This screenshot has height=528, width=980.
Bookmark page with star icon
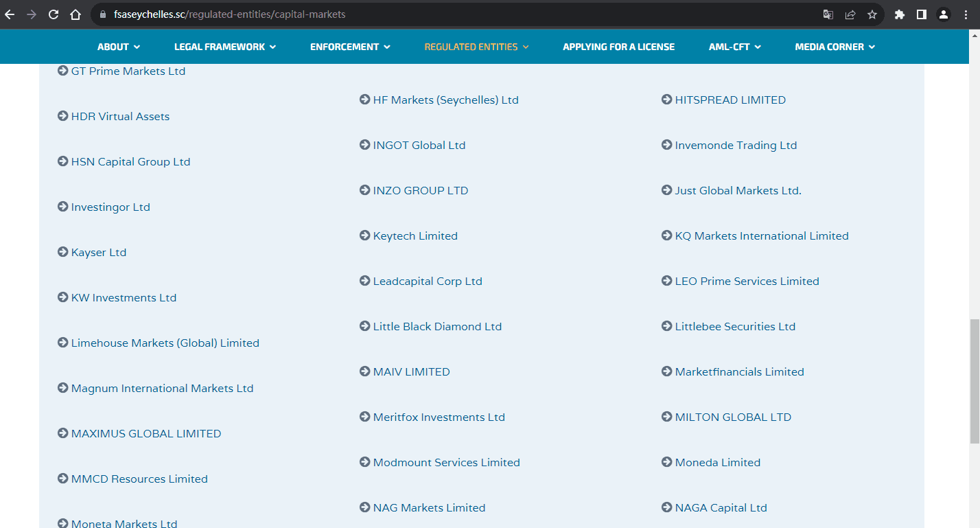[872, 14]
